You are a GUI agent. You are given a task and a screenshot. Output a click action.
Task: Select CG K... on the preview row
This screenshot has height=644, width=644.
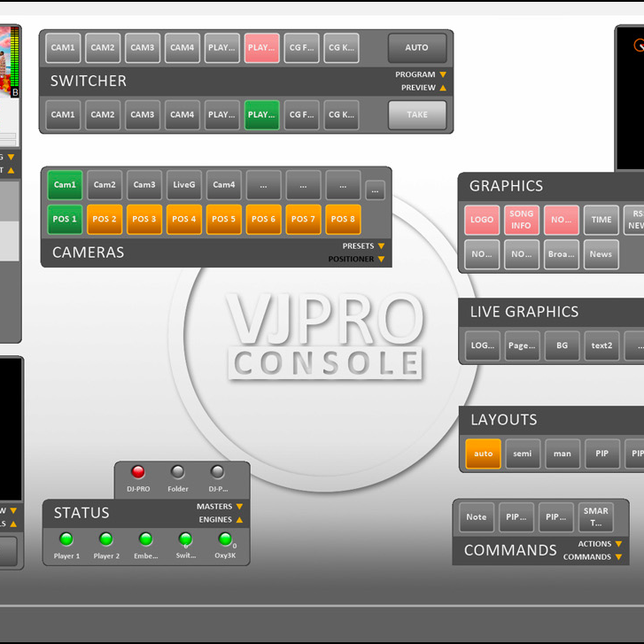tap(341, 114)
